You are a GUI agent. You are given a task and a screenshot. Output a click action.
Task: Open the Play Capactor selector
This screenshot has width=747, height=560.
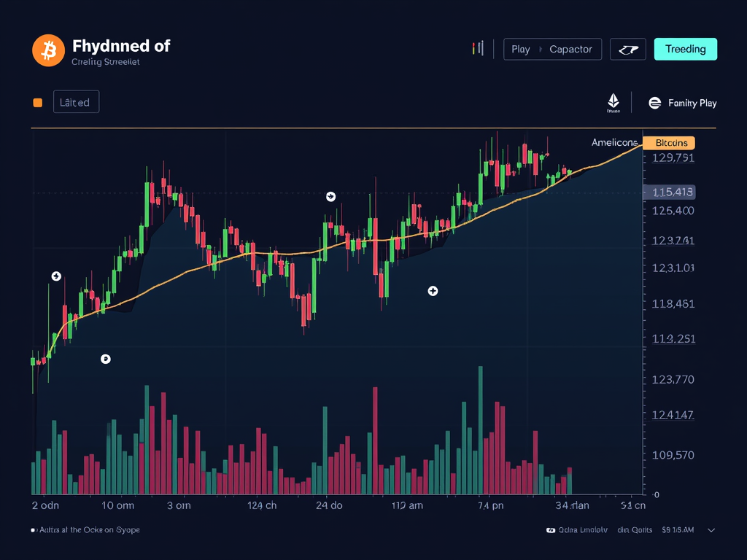(552, 49)
